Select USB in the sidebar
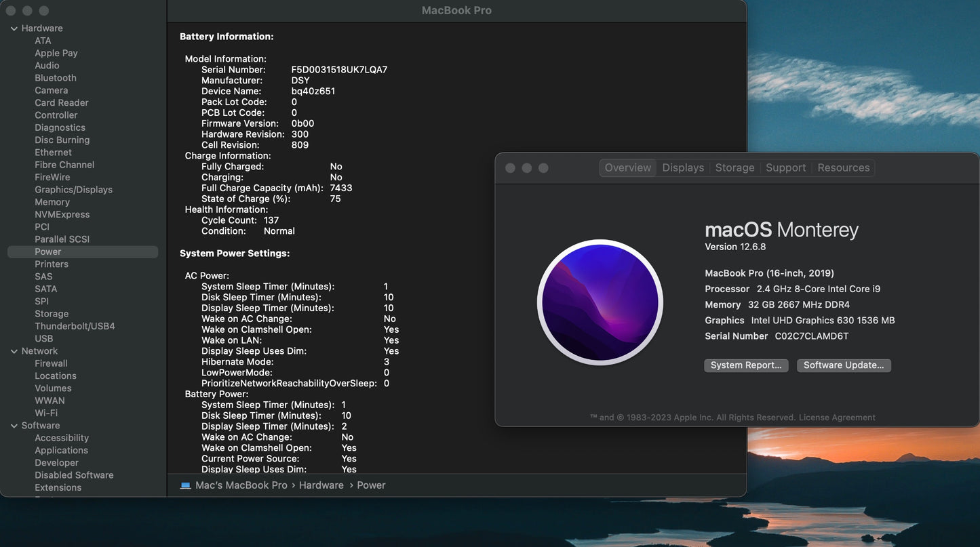980x547 pixels. click(44, 339)
